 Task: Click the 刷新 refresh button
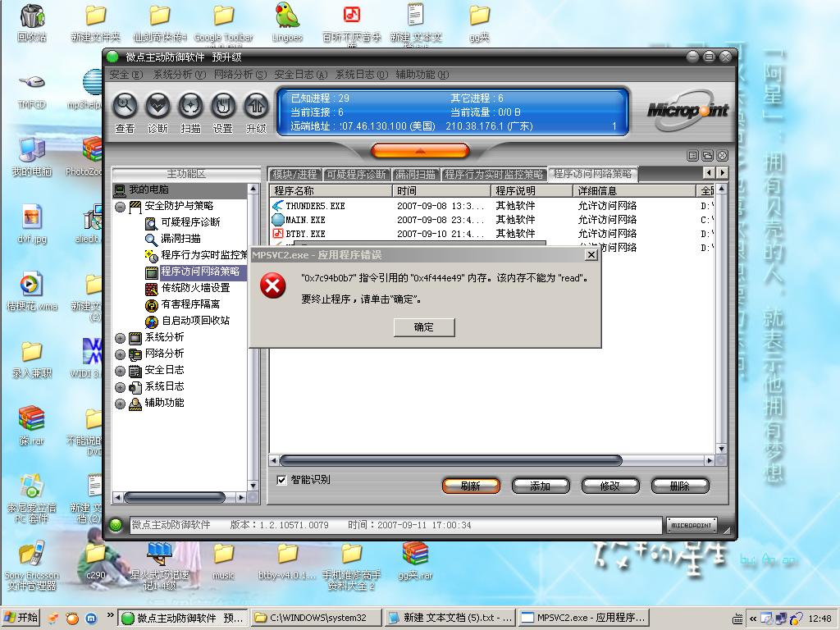pos(470,486)
